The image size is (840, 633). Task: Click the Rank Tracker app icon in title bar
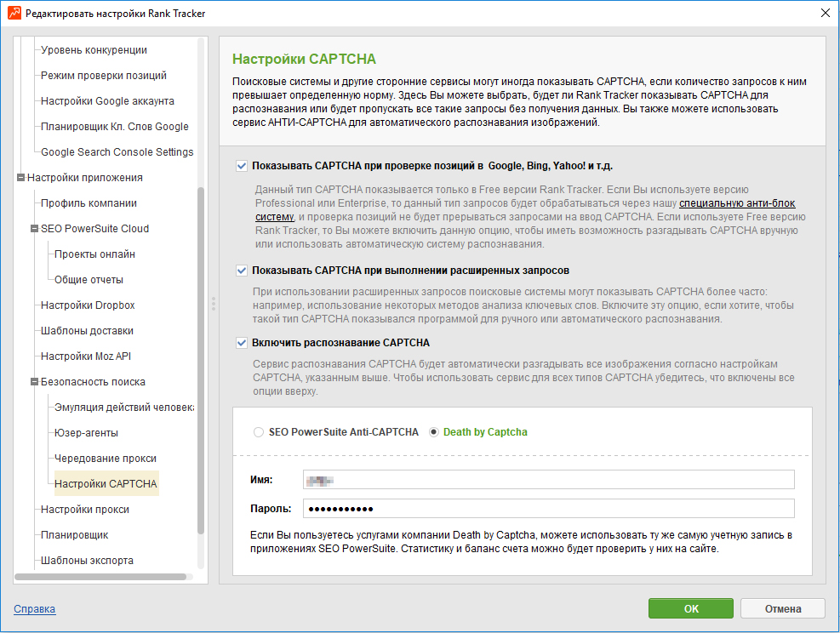point(14,13)
